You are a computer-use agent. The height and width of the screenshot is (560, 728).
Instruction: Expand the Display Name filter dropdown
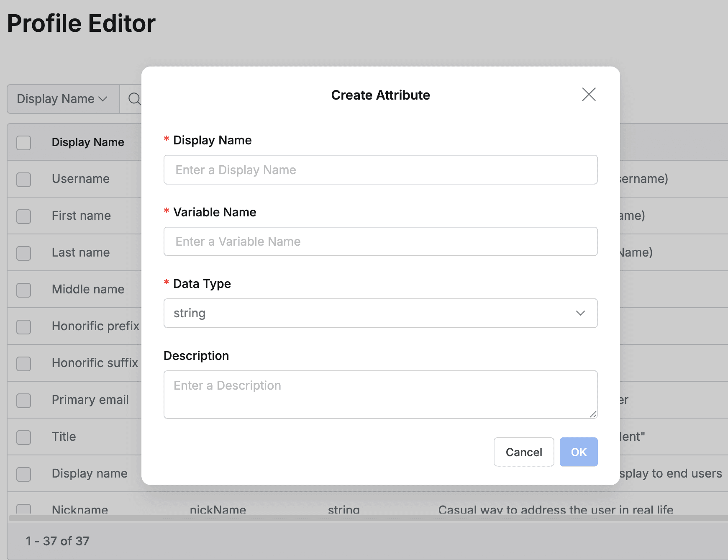pyautogui.click(x=63, y=99)
